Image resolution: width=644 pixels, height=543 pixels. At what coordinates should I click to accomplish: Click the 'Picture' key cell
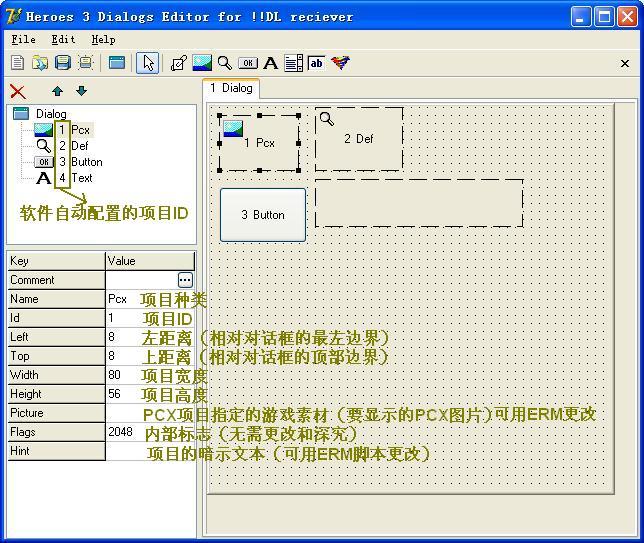point(56,413)
